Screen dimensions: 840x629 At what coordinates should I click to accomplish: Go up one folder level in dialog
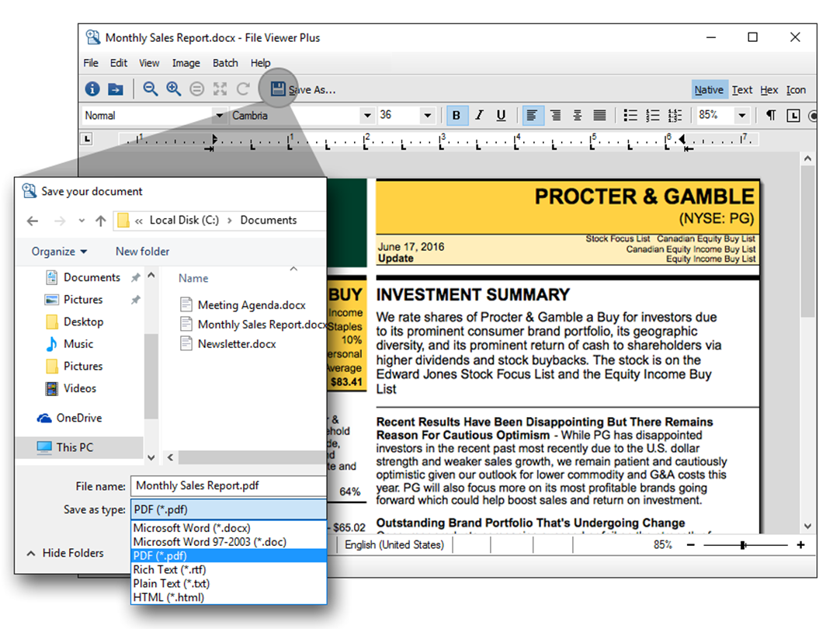pos(100,221)
